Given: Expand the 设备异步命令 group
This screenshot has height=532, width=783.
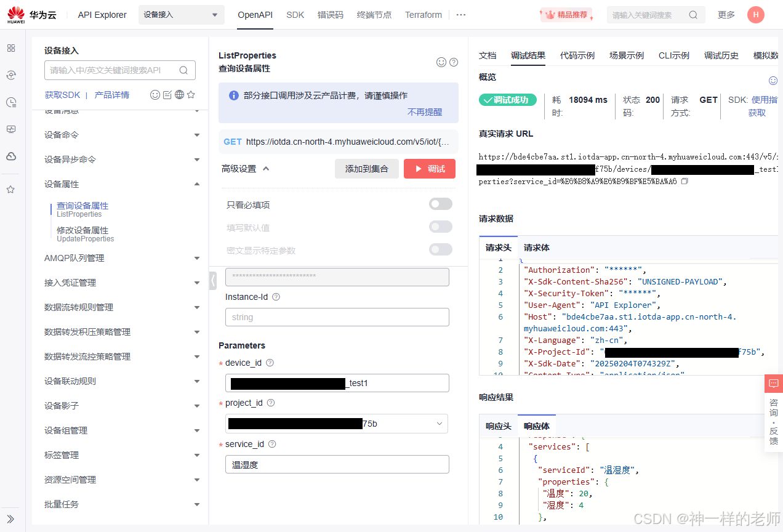Looking at the screenshot, I should coord(197,159).
